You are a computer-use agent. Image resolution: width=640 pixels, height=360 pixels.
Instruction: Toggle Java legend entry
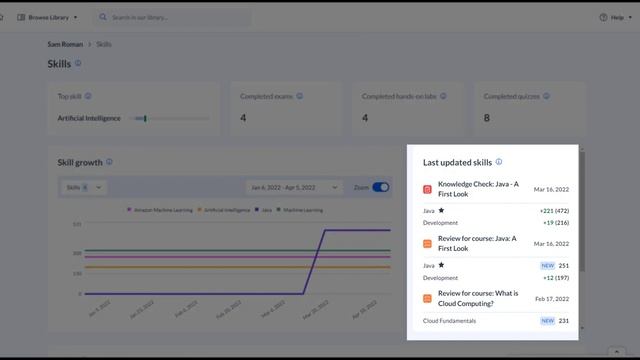click(263, 210)
